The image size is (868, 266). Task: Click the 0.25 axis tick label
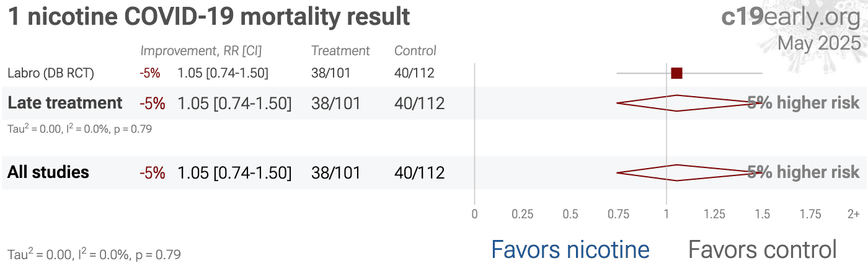tap(522, 215)
